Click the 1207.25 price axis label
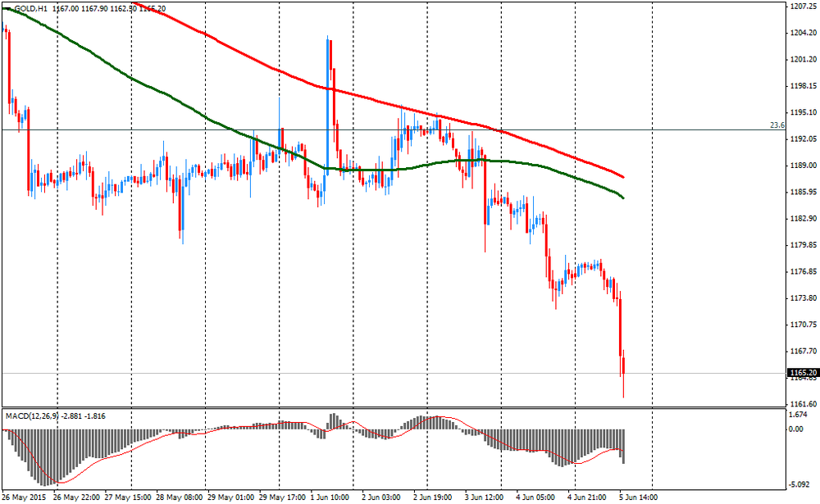The width and height of the screenshot is (820, 504). (804, 7)
